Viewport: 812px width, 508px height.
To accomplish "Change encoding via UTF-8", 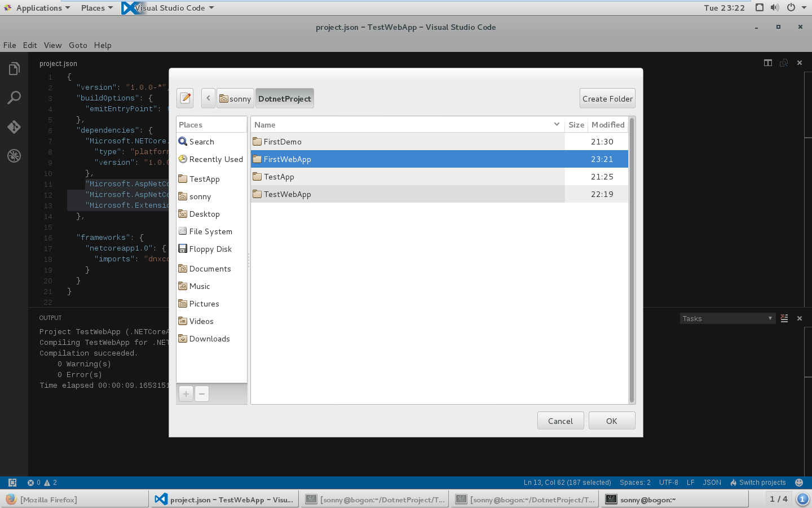I will tap(669, 483).
